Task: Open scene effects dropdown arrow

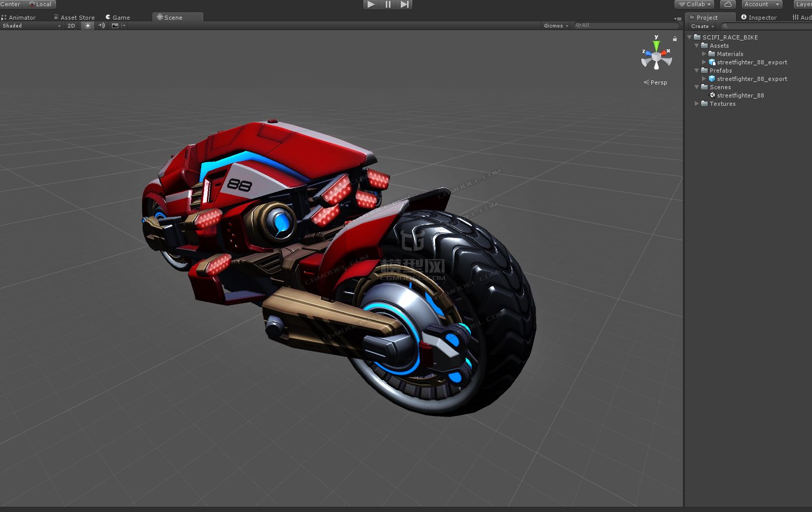Action: pos(124,25)
